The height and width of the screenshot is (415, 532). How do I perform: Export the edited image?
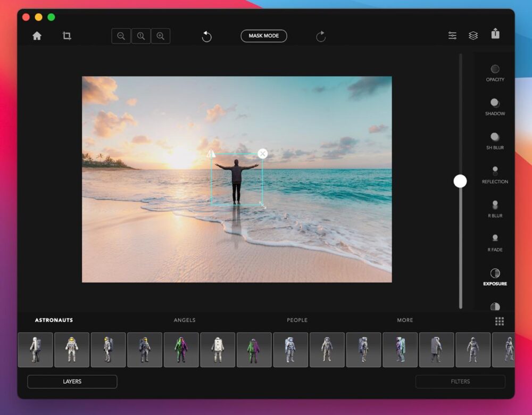[495, 34]
